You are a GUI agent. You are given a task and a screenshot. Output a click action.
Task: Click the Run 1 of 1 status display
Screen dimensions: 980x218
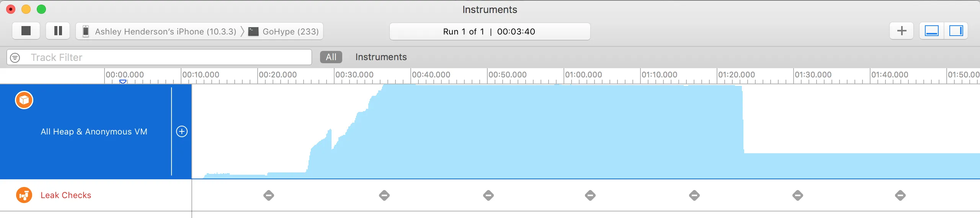pos(489,31)
